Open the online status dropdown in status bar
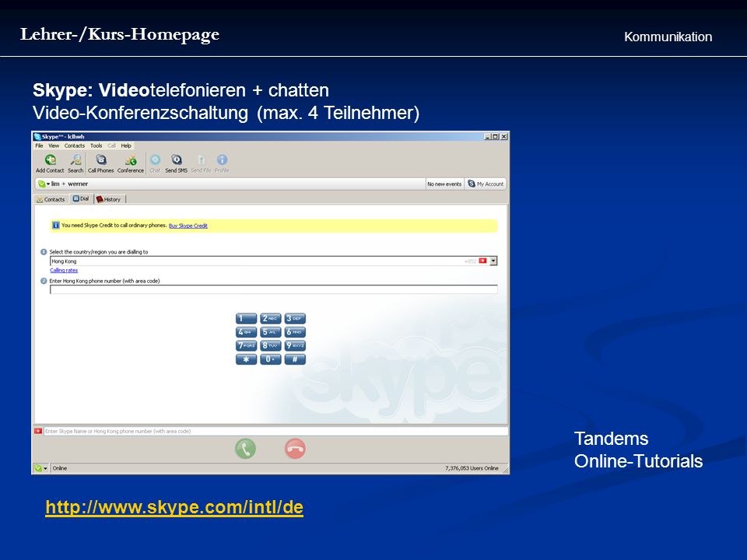747x560 pixels. click(x=42, y=468)
